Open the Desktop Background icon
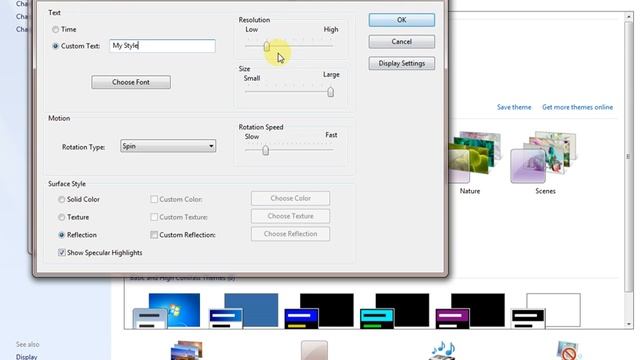 pyautogui.click(x=187, y=350)
